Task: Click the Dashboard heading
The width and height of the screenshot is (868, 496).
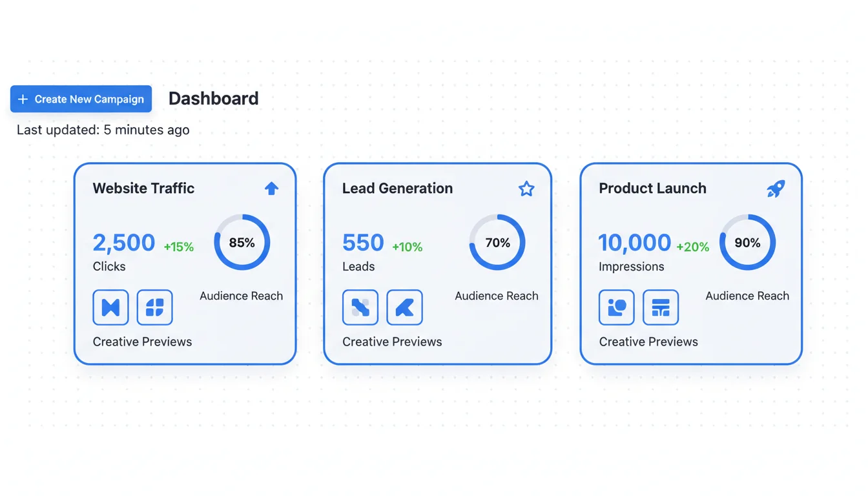Action: (213, 99)
